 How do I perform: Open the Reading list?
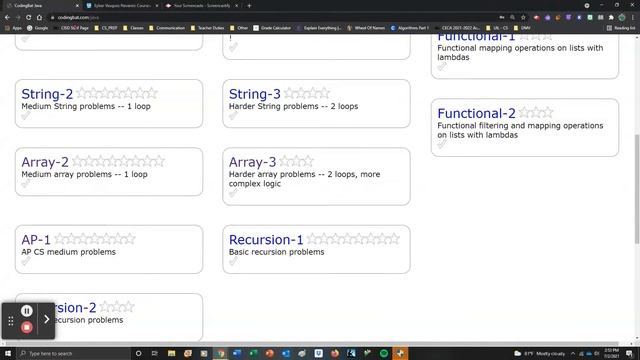(x=621, y=28)
